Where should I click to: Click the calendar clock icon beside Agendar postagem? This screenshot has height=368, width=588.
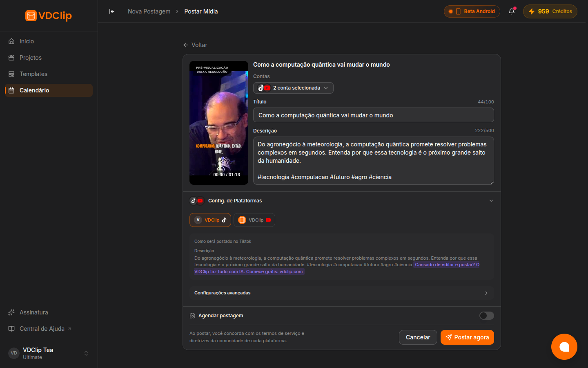point(192,316)
